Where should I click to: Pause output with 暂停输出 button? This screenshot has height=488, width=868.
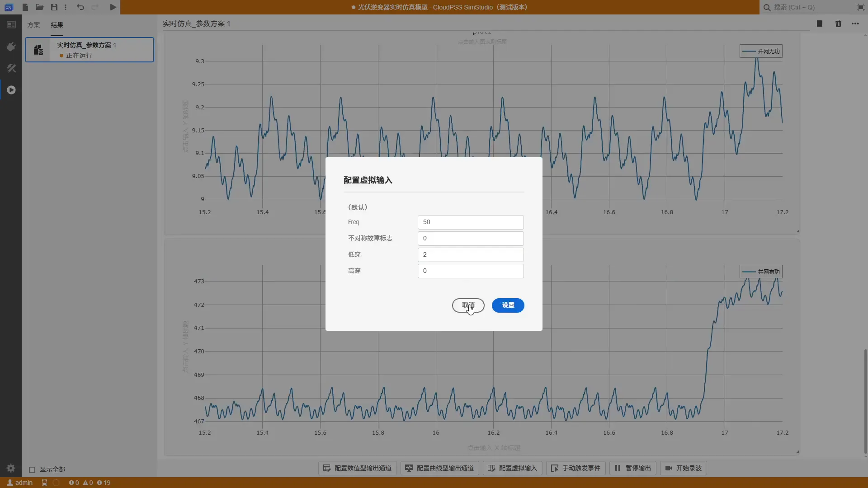click(633, 468)
